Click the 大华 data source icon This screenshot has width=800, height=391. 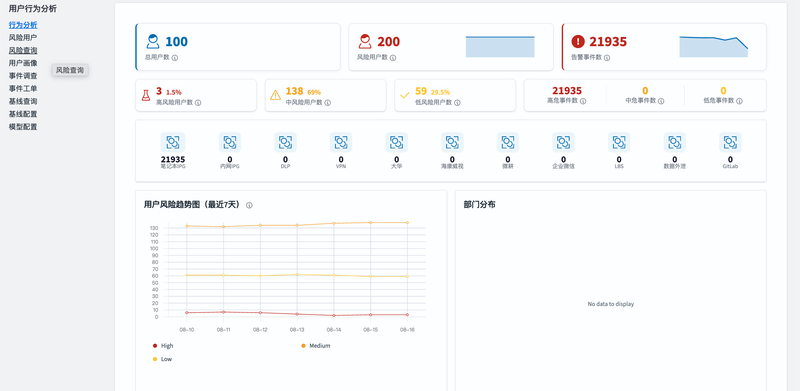click(396, 142)
